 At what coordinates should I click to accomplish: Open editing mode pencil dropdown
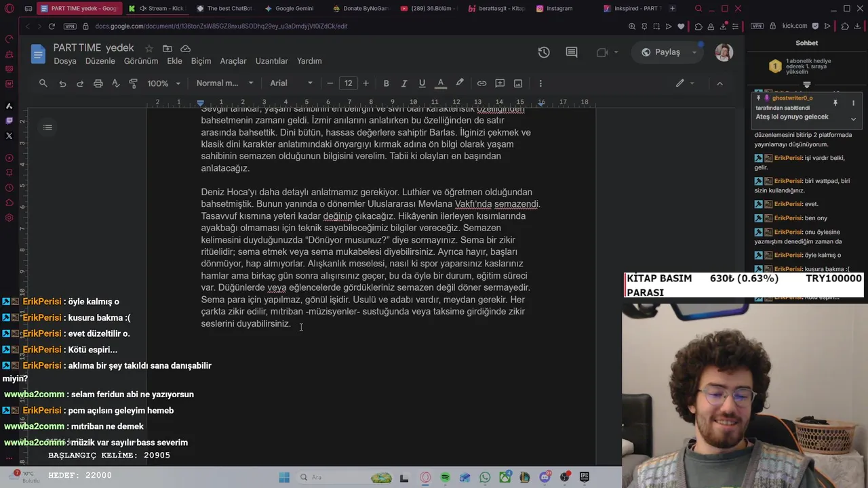coord(685,83)
